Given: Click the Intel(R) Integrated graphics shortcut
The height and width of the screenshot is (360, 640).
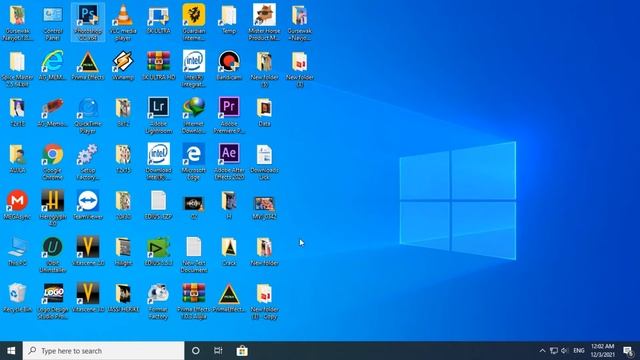Looking at the screenshot, I should (193, 69).
